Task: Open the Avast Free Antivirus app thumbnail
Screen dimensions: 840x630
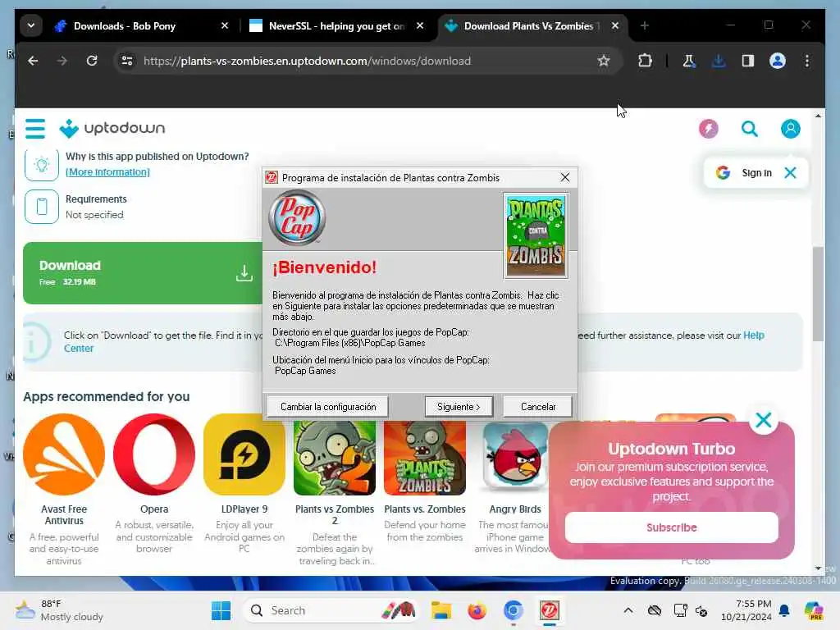Action: [64, 454]
